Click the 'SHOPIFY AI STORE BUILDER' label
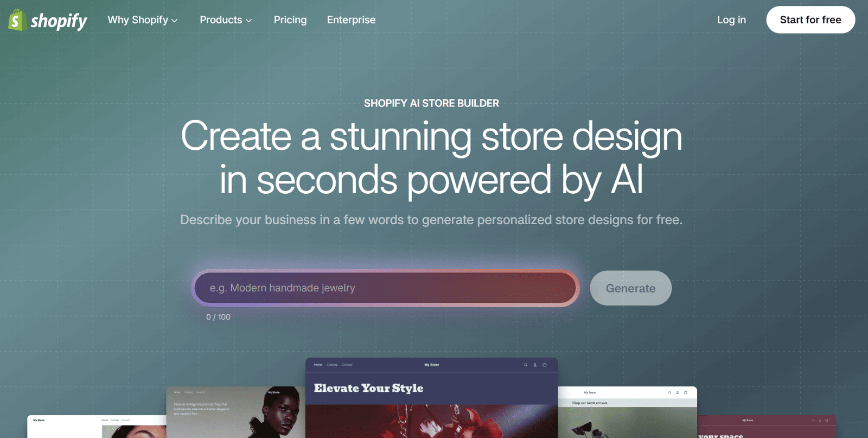868x438 pixels. [x=431, y=103]
